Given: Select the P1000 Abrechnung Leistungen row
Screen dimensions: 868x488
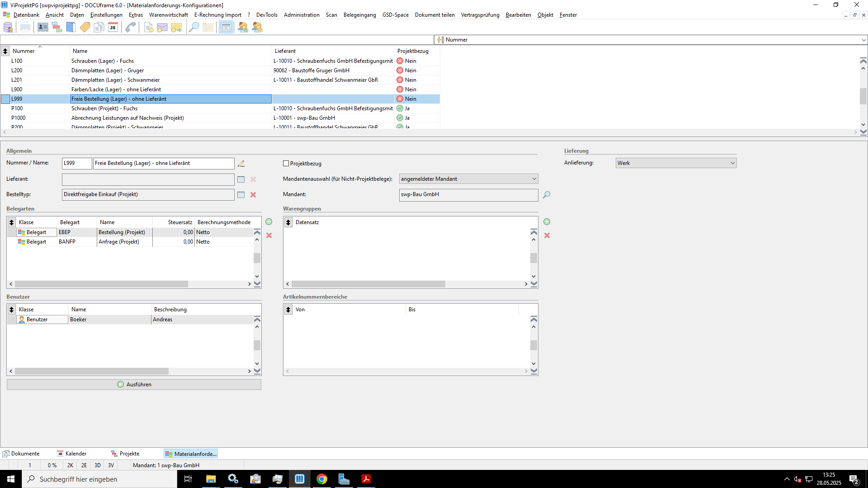Looking at the screenshot, I should click(x=220, y=118).
